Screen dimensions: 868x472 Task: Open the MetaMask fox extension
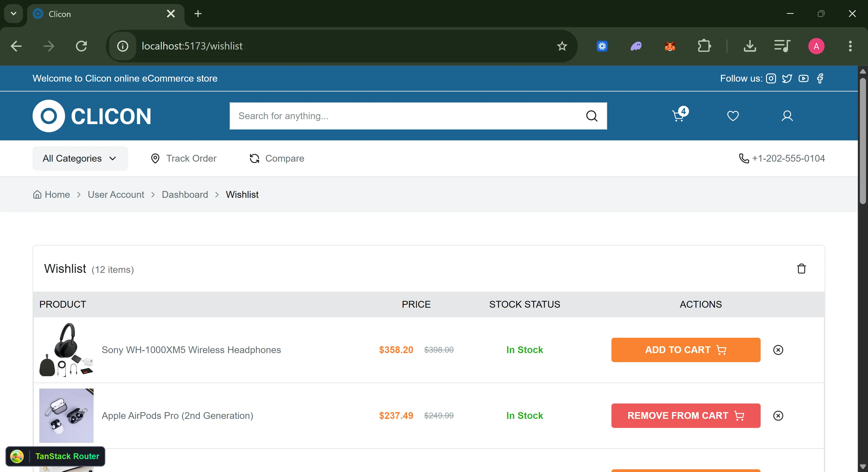pos(670,46)
